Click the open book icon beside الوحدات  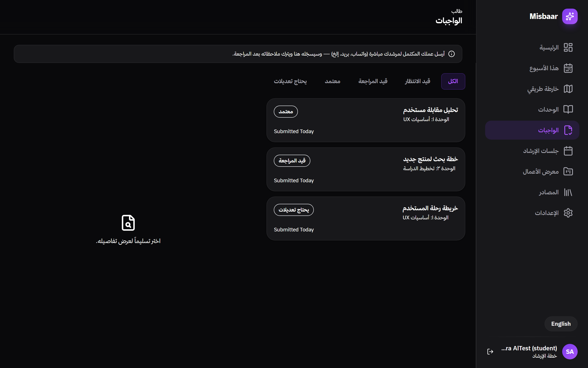pyautogui.click(x=568, y=109)
